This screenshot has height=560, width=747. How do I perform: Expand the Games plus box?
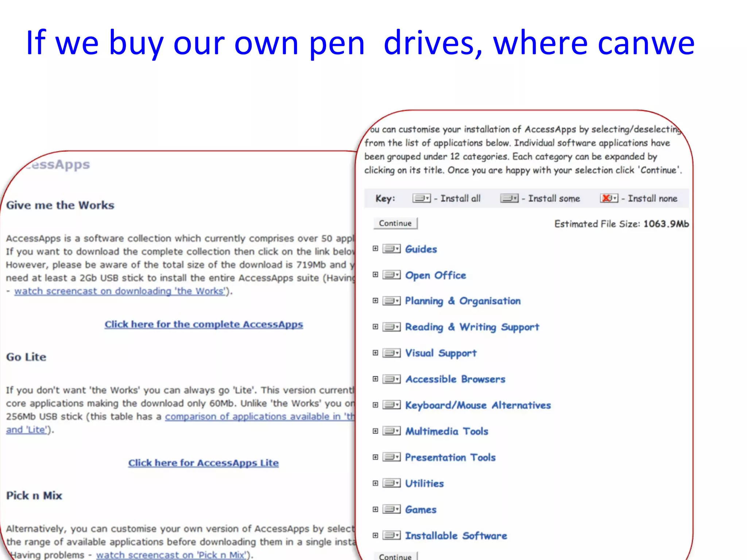coord(375,509)
